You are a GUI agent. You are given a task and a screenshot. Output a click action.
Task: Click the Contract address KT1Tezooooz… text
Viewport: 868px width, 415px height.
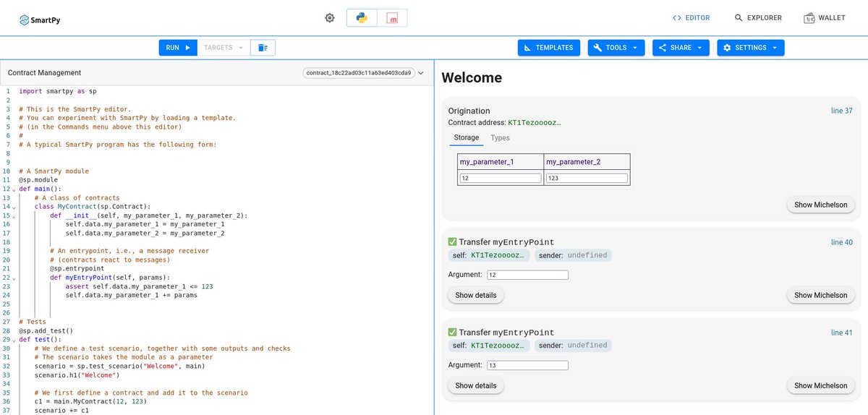(x=535, y=123)
